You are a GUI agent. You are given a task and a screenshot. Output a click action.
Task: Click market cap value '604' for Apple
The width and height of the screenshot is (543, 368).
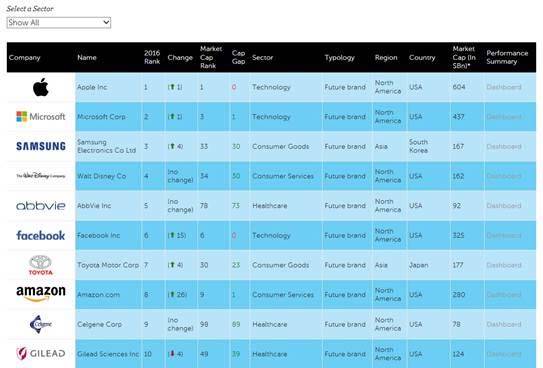click(459, 87)
